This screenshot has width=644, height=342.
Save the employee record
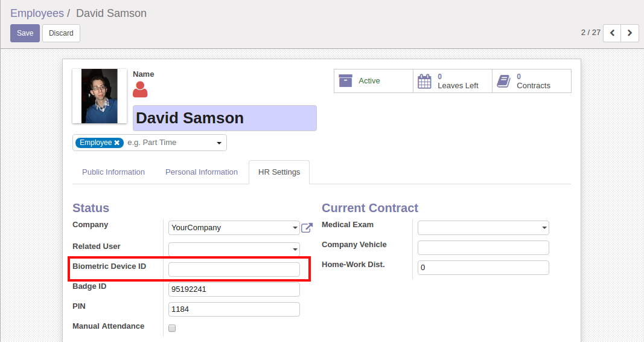pyautogui.click(x=25, y=33)
